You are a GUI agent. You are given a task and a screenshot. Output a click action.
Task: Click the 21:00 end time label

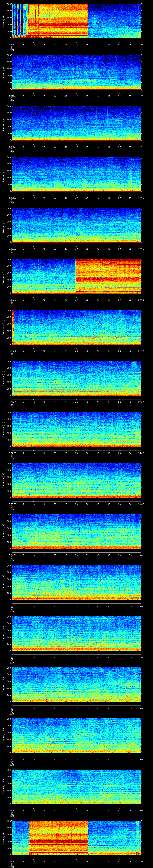141,351
